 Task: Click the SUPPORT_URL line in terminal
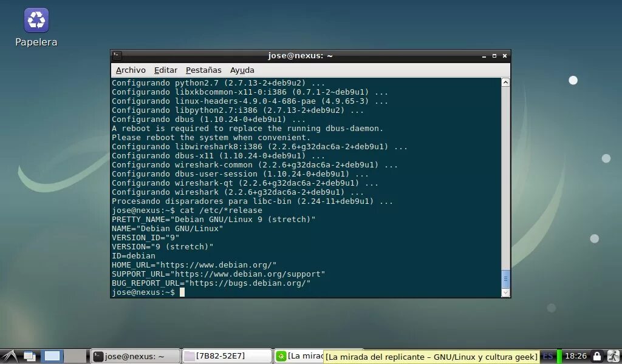pos(218,274)
